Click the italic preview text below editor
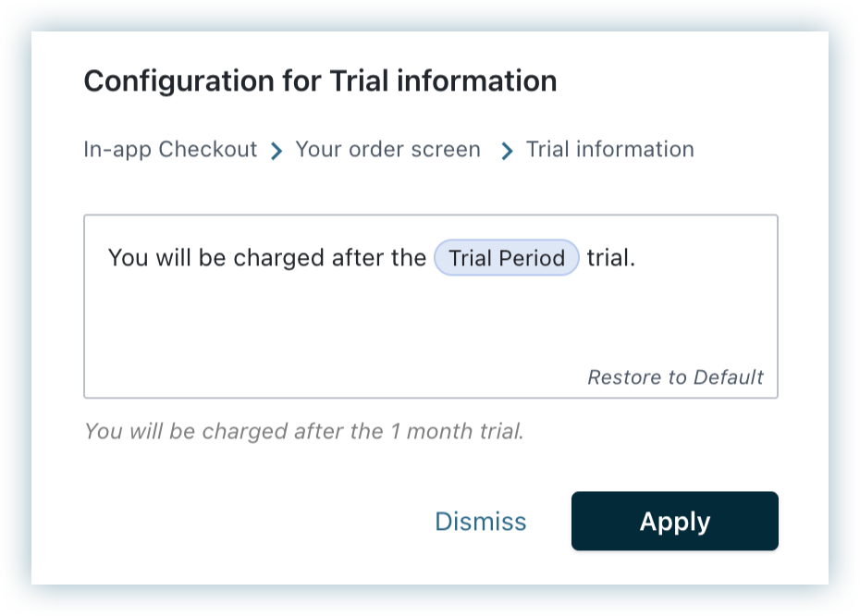The height and width of the screenshot is (616, 860). click(x=304, y=431)
